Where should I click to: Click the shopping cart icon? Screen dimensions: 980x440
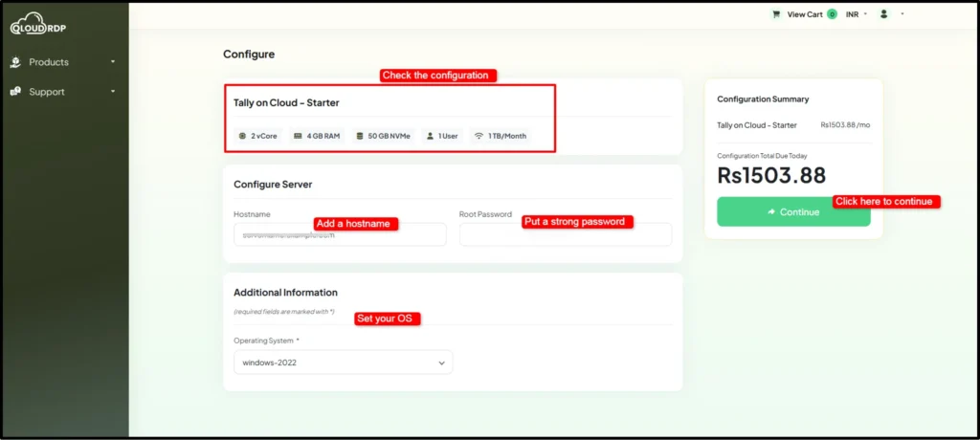776,14
